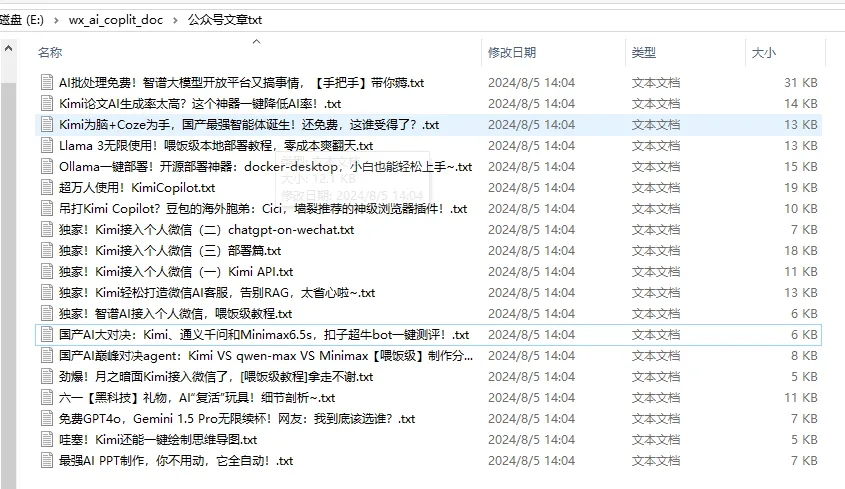
Task: Select file Kimi为脑+Coze为手，国产最强智能体诞生
Action: [249, 125]
